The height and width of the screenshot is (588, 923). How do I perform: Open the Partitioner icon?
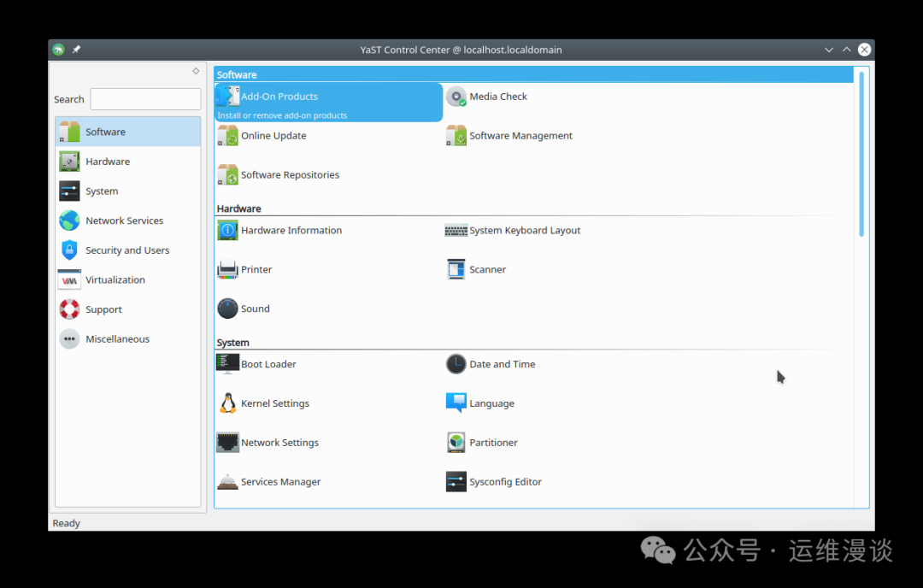click(x=456, y=443)
